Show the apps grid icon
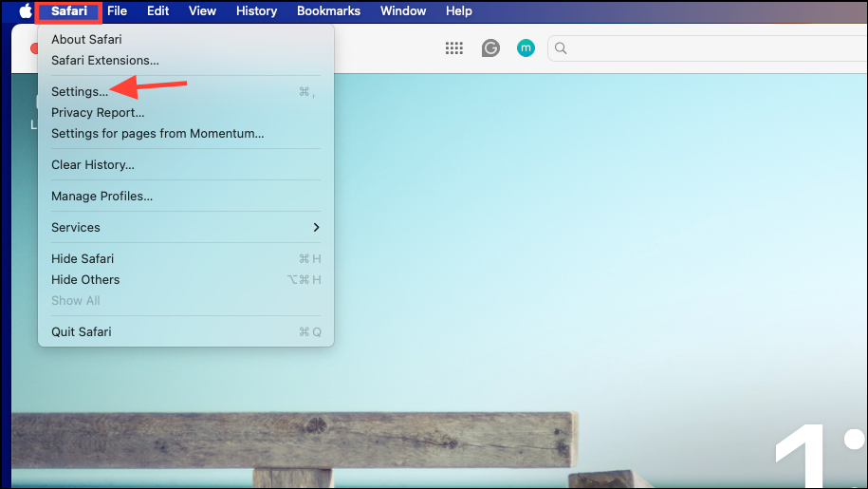The width and height of the screenshot is (868, 489). [x=454, y=48]
